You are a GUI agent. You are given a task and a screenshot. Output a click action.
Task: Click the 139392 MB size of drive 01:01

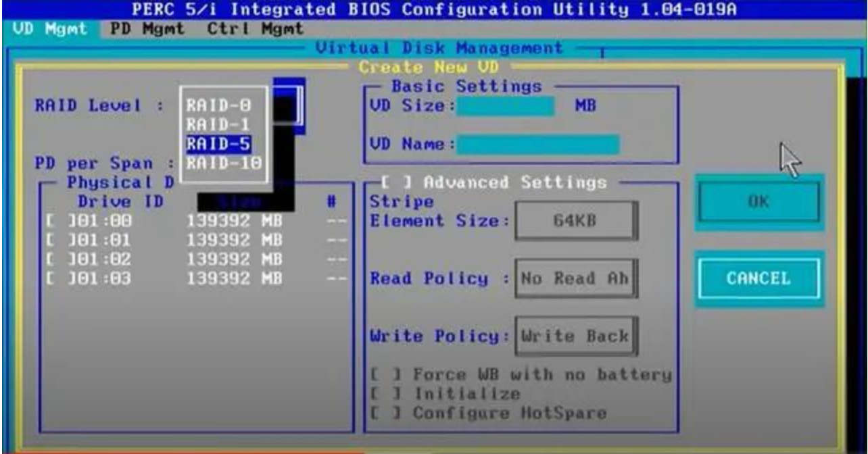click(235, 240)
